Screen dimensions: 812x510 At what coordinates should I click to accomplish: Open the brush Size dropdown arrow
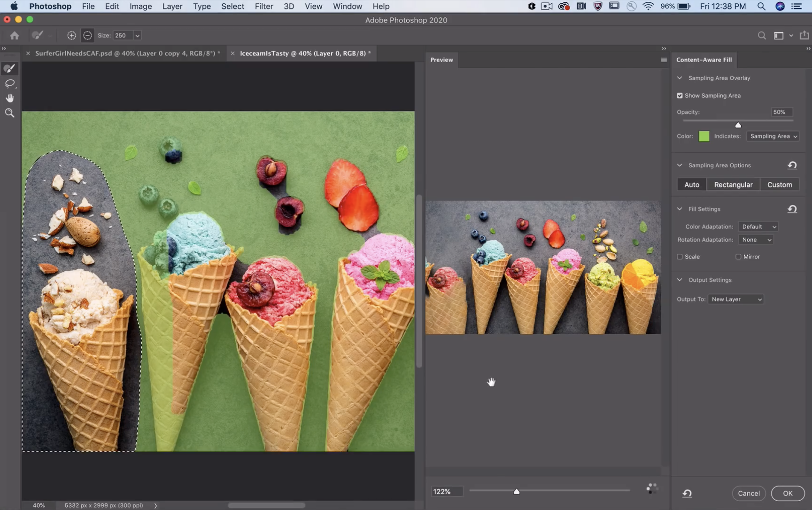137,36
